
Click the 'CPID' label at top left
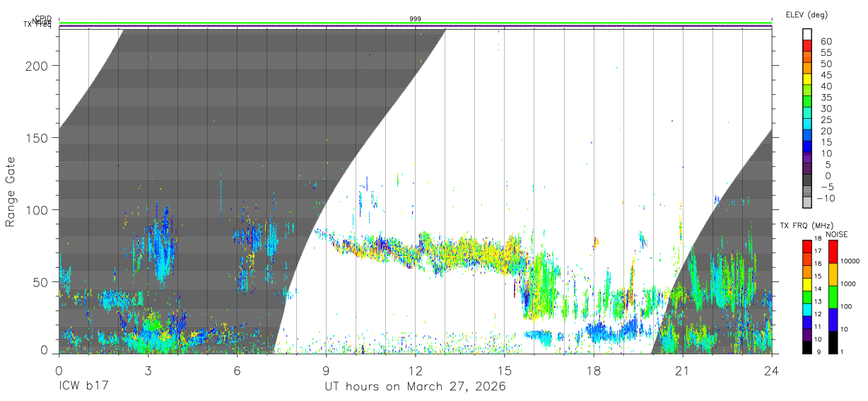click(x=43, y=18)
